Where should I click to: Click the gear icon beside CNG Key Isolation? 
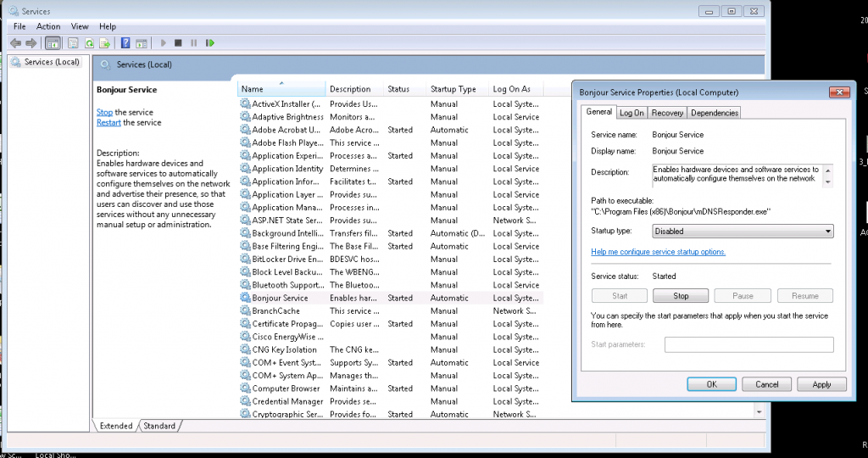coord(245,349)
